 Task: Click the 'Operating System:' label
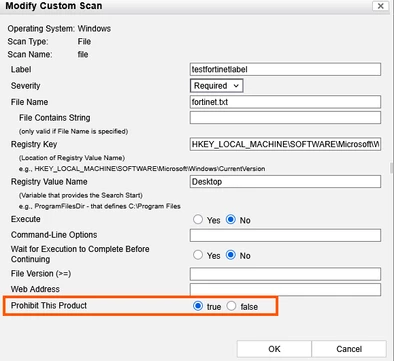pos(41,29)
